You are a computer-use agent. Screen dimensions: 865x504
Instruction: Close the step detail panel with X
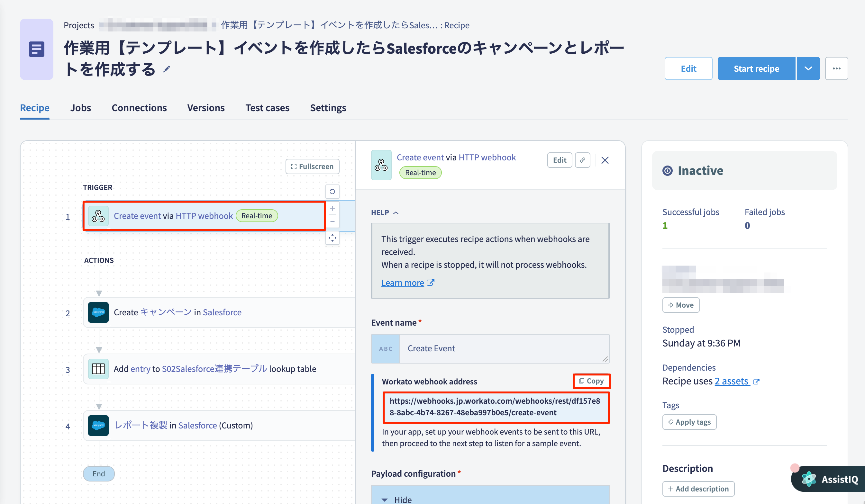pos(605,160)
